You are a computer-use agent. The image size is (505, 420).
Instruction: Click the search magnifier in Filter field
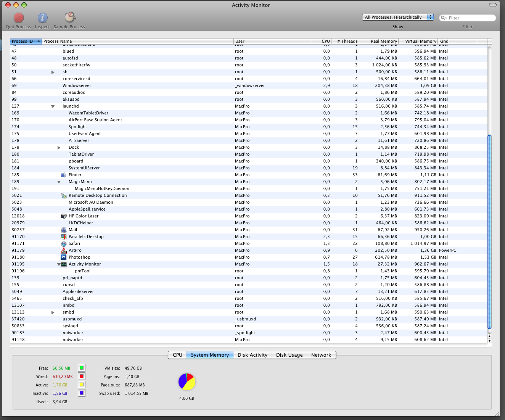[x=444, y=18]
